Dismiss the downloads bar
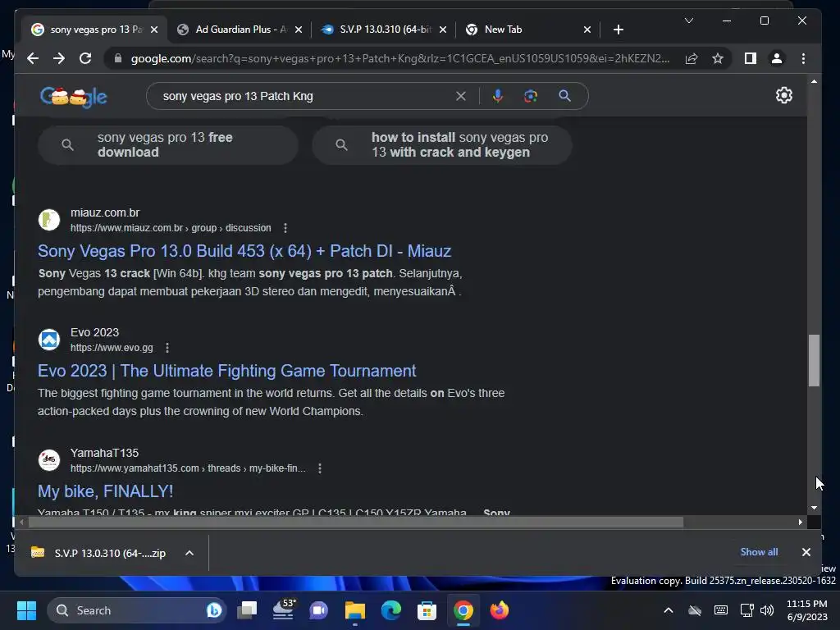840x630 pixels. click(x=806, y=552)
